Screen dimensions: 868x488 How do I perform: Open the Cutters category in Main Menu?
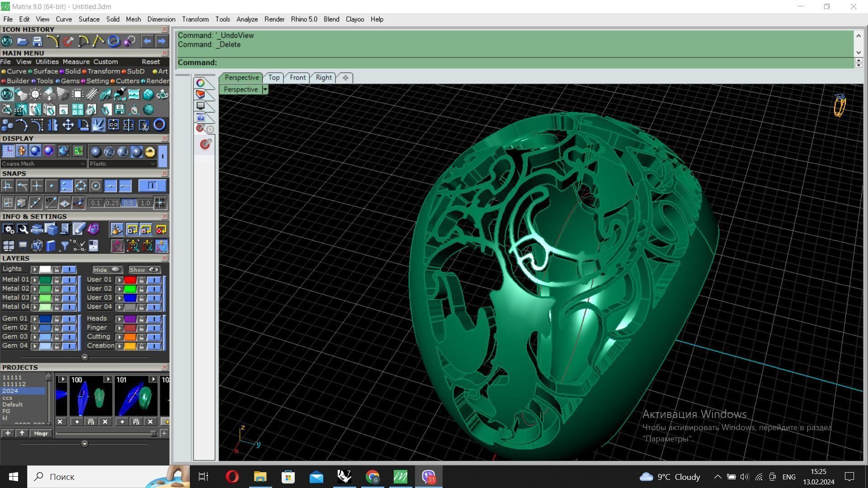tap(127, 81)
